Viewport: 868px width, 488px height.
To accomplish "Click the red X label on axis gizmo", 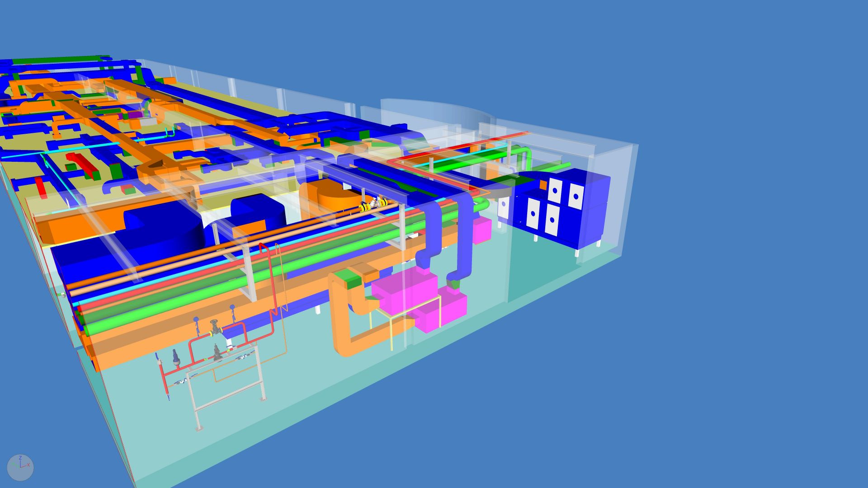I will click(x=28, y=465).
